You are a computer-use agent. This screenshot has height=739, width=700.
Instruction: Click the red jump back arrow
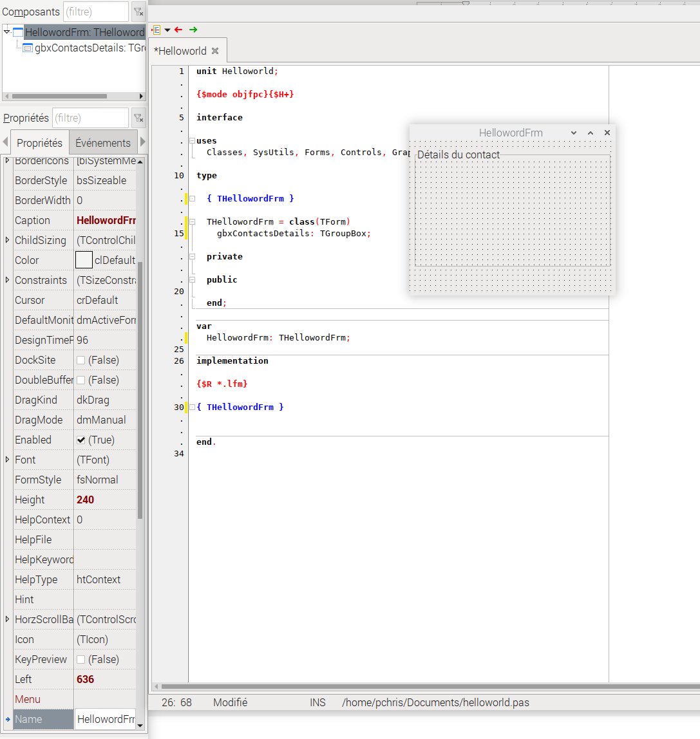point(178,30)
